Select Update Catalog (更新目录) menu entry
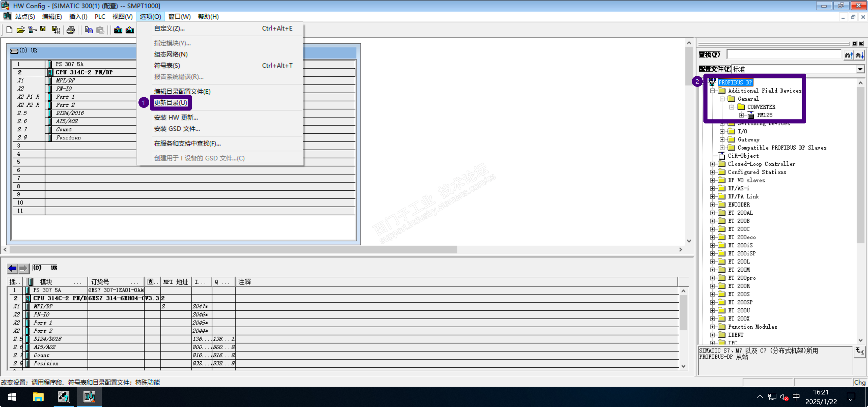 pos(171,102)
